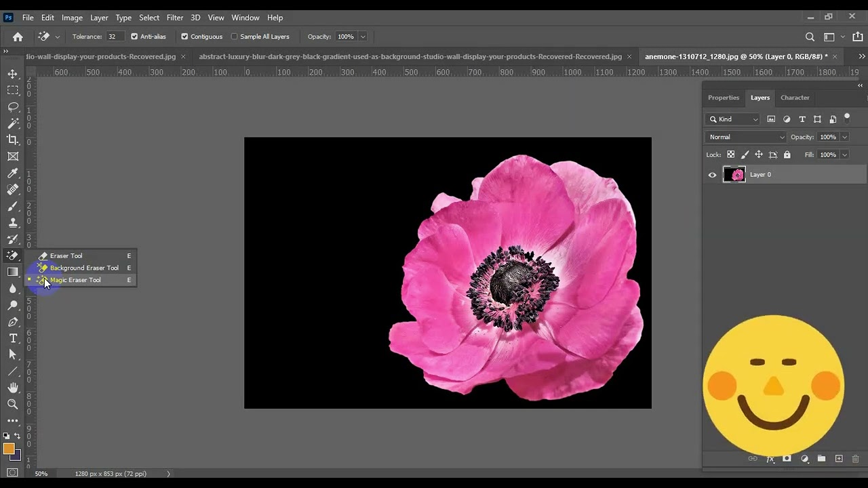Filter layers by pixel layers
The width and height of the screenshot is (868, 488).
771,119
